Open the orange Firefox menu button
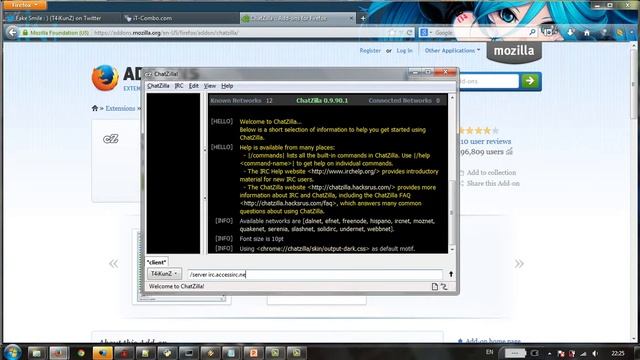640x360 pixels. pyautogui.click(x=24, y=5)
